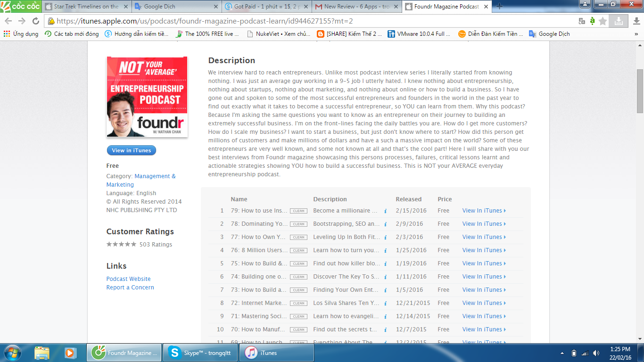This screenshot has width=644, height=362.
Task: Open the Ứng dụng apps shortcut
Action: pyautogui.click(x=21, y=34)
